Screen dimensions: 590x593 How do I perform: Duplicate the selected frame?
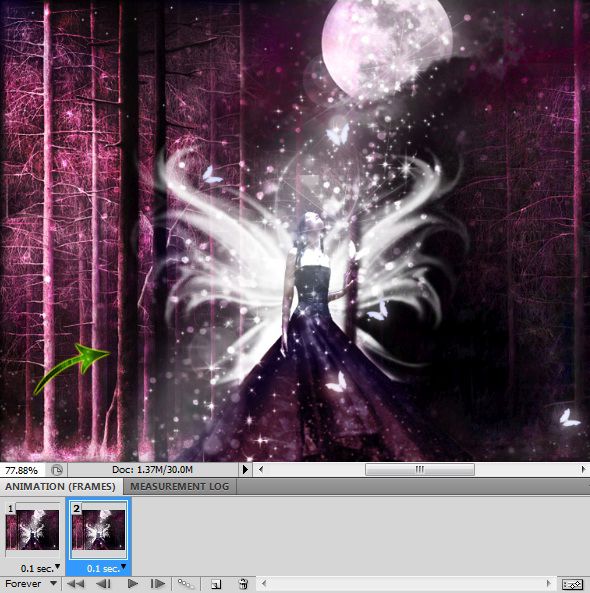coord(216,584)
